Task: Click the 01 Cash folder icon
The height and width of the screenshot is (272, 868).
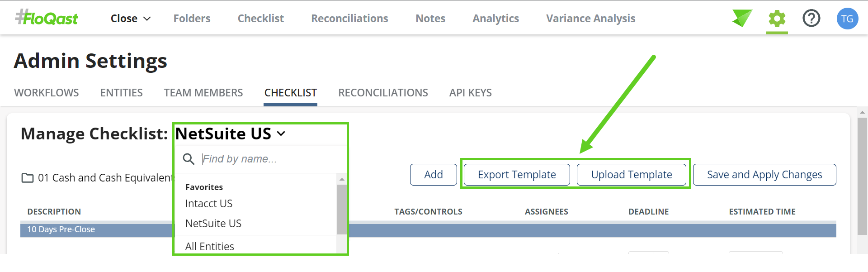Action: coord(28,178)
